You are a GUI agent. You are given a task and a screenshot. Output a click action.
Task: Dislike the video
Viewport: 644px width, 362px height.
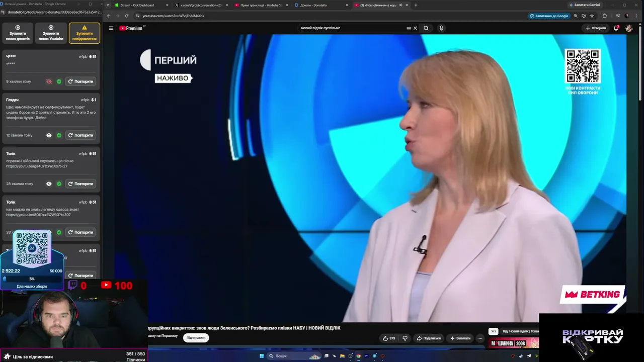405,338
